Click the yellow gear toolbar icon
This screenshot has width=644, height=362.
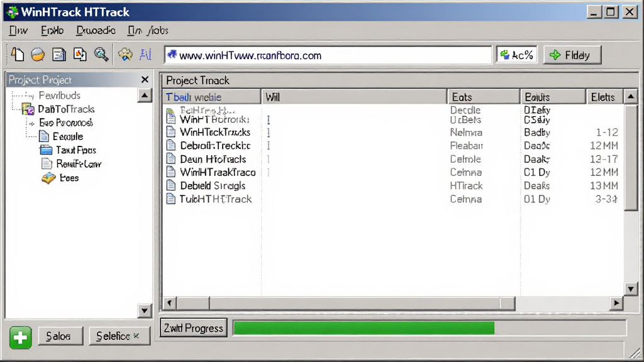click(125, 55)
